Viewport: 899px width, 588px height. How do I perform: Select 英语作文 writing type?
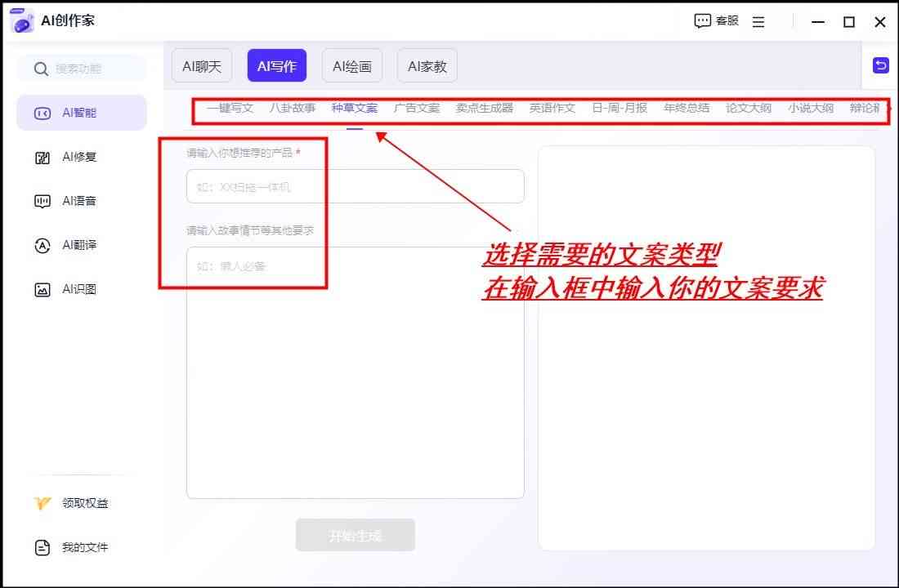click(552, 108)
